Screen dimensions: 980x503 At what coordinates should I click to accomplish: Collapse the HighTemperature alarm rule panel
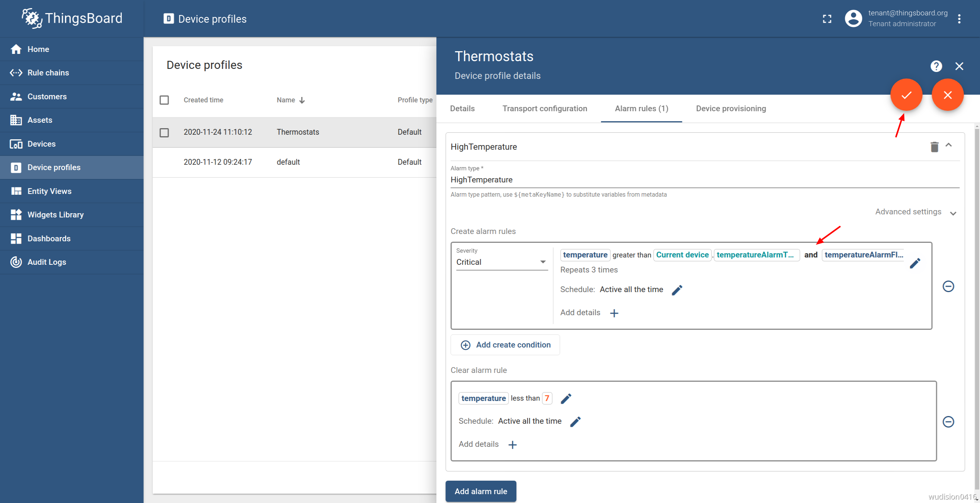(949, 145)
